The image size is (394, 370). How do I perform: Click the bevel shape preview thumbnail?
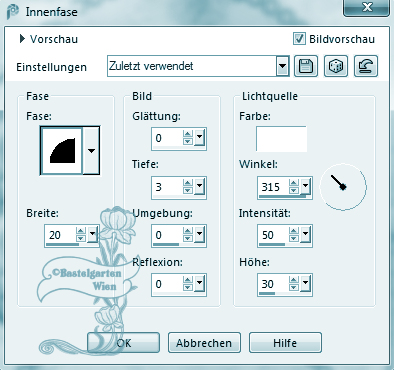click(x=62, y=151)
